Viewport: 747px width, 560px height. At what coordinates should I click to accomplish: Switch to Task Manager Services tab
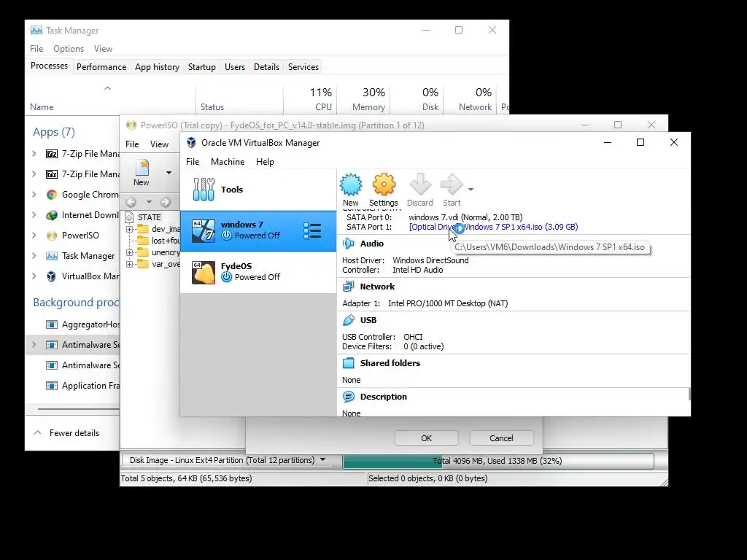(x=303, y=67)
